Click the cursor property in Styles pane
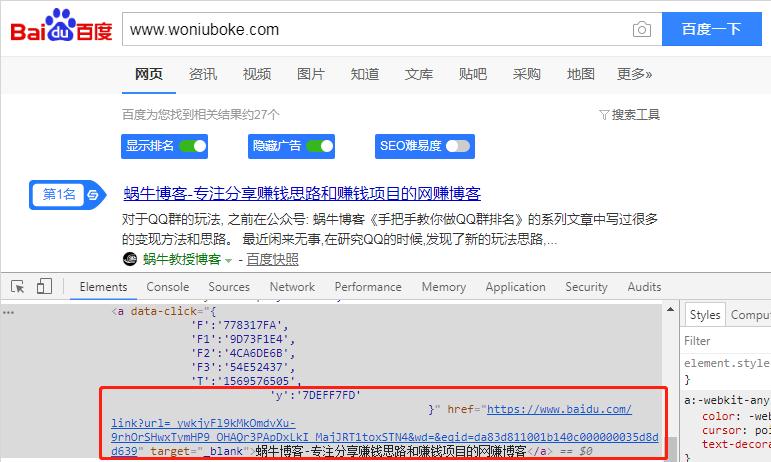This screenshot has width=771, height=462. [x=736, y=430]
